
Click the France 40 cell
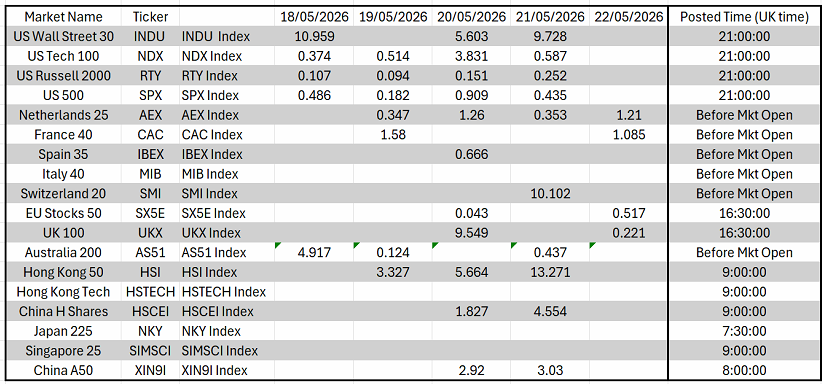(63, 135)
